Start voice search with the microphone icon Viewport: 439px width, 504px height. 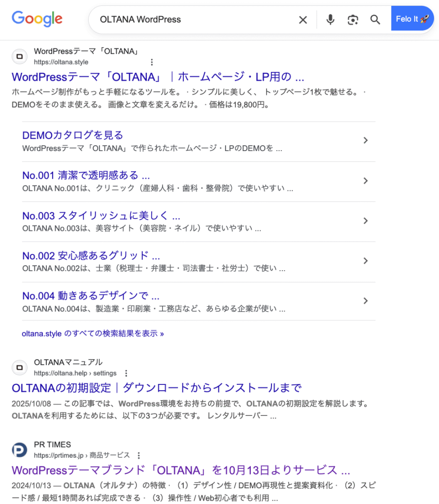330,19
